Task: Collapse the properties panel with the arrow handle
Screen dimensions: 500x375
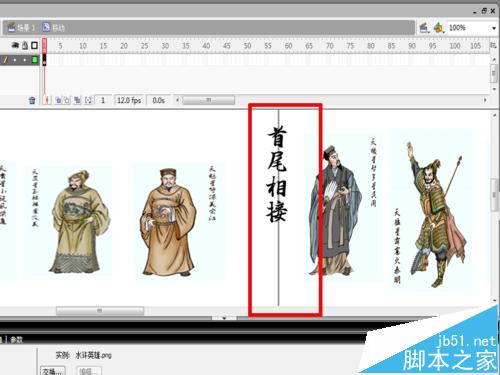Action: click(224, 318)
